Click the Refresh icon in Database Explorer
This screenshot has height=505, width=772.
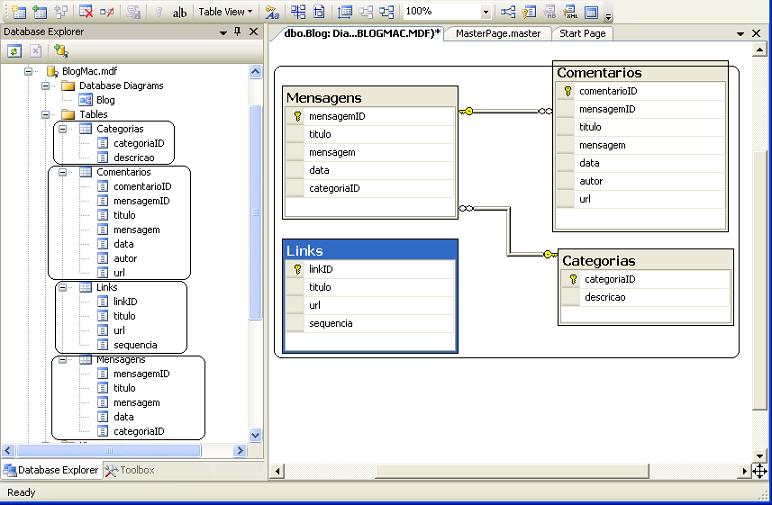[x=15, y=51]
